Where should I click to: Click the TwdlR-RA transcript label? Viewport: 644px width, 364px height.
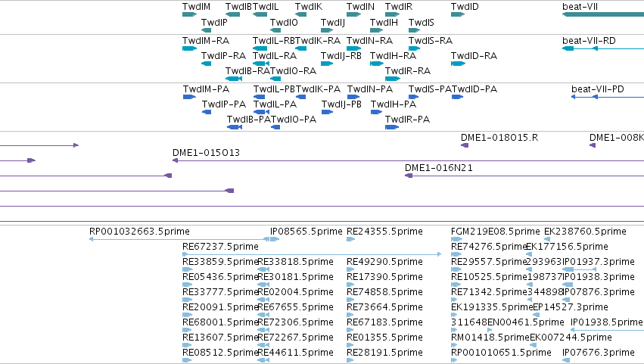pos(408,71)
